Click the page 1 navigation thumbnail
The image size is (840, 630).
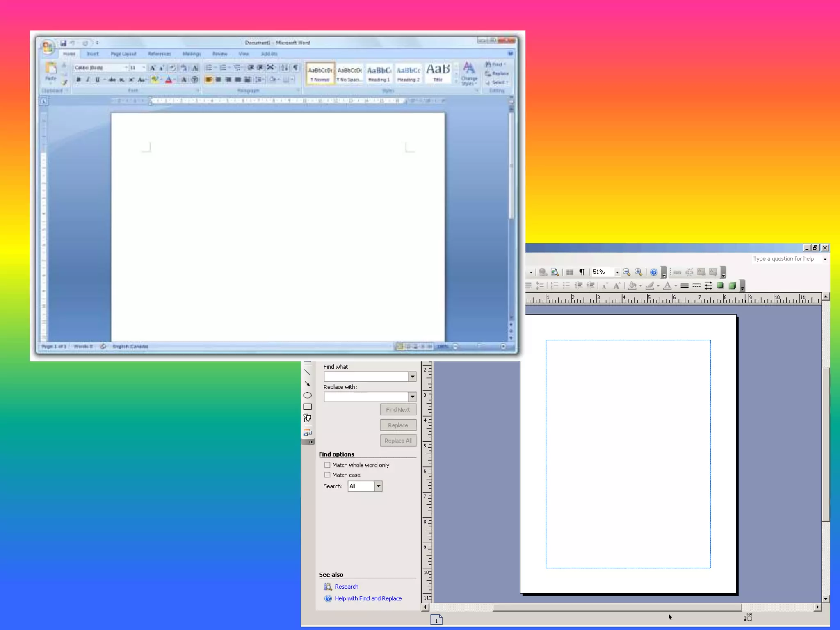[x=436, y=620]
